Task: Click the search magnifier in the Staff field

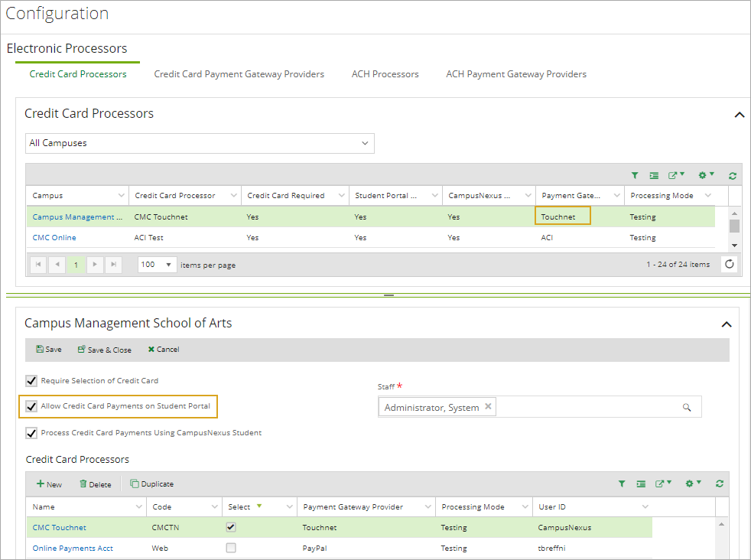Action: [687, 406]
